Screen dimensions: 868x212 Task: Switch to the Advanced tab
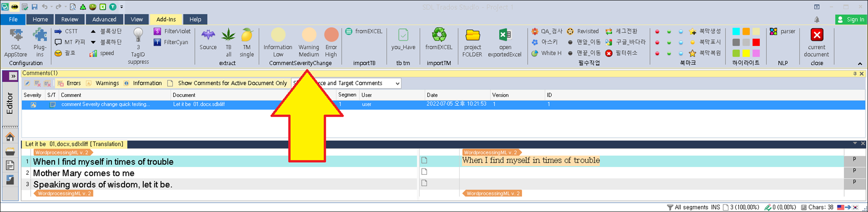coord(104,19)
